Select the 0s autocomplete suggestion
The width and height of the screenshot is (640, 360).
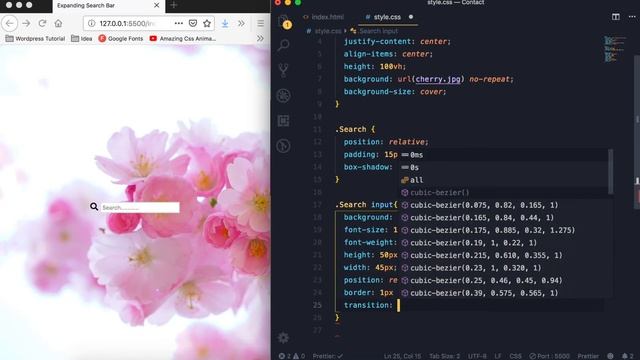[504, 167]
